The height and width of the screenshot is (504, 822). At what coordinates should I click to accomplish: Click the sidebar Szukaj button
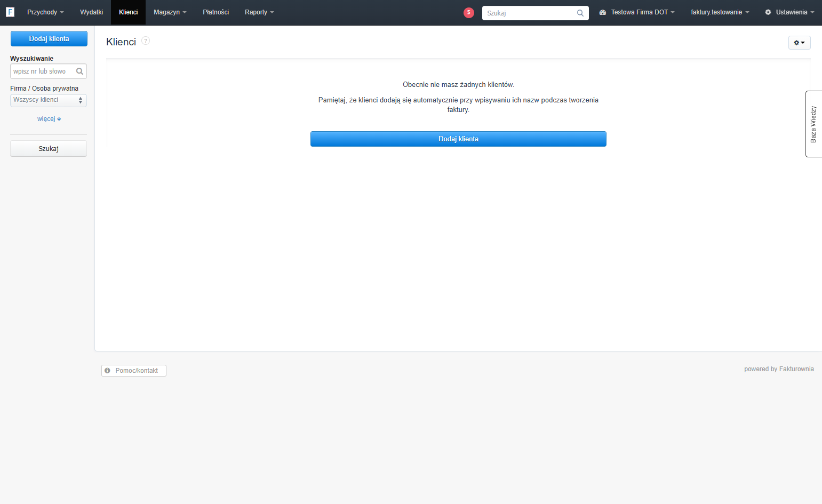click(x=49, y=149)
